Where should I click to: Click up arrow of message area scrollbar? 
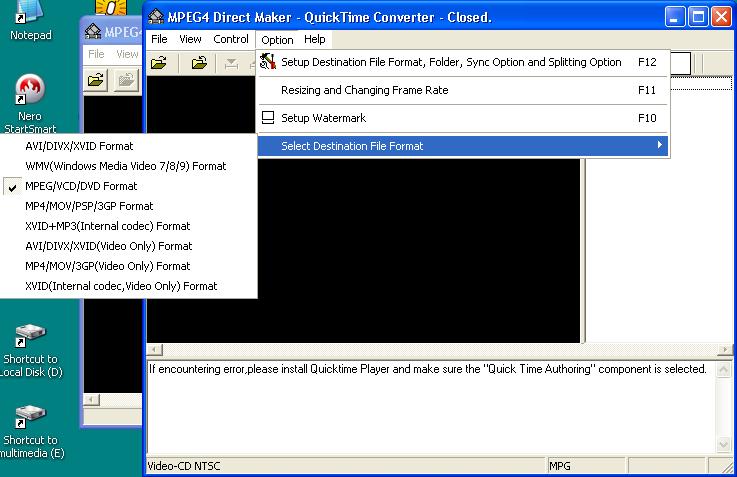723,369
